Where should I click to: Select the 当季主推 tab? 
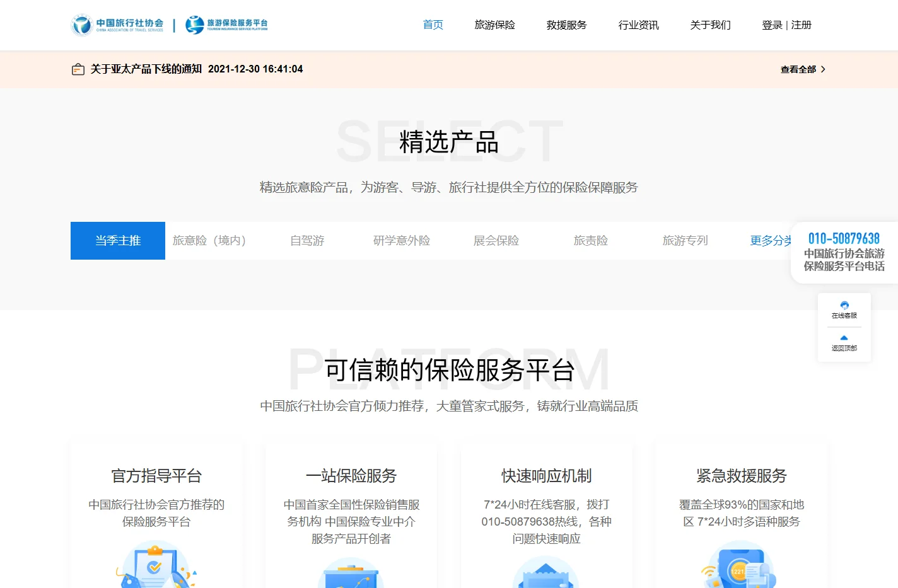(x=118, y=241)
